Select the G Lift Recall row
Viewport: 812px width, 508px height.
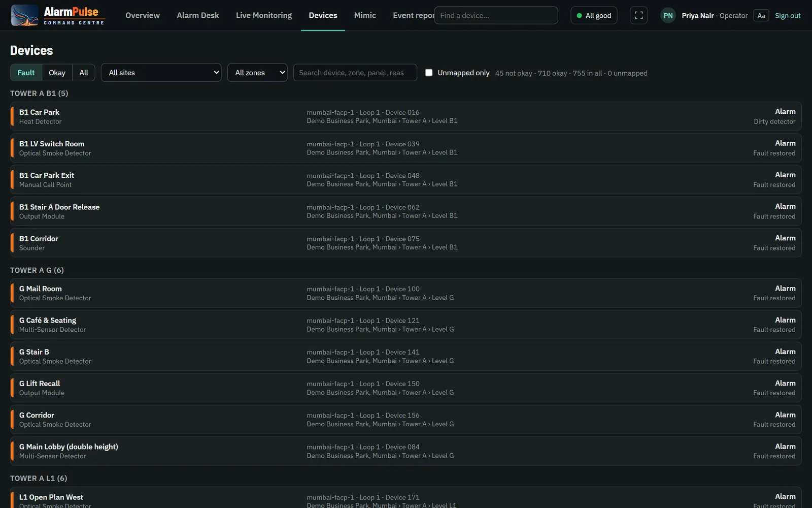click(x=406, y=388)
